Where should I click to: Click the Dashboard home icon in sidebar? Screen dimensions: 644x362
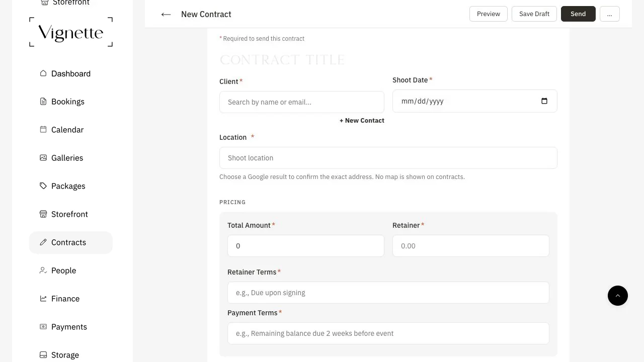[x=43, y=73]
